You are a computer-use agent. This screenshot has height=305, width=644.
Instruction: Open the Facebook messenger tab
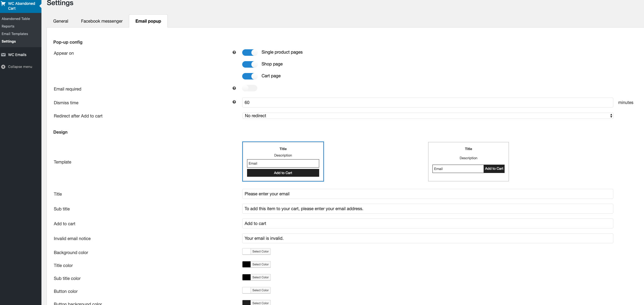(x=102, y=21)
